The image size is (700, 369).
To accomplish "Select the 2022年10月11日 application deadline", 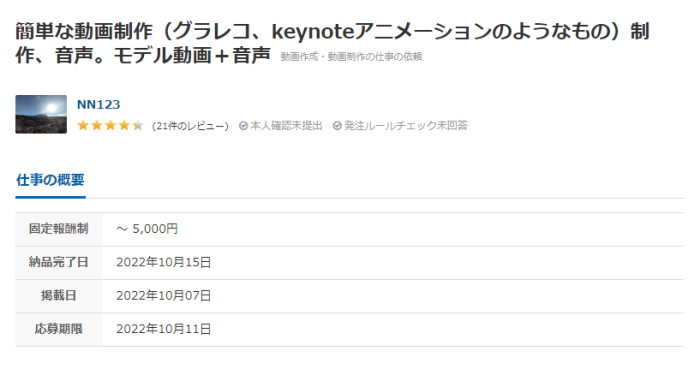I will 164,329.
